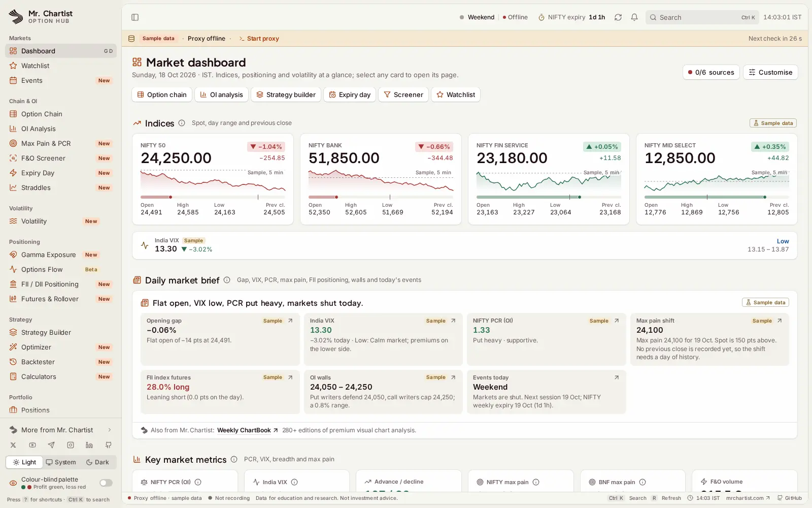812x508 pixels.
Task: Open GitHub link in status bar
Action: coord(789,498)
